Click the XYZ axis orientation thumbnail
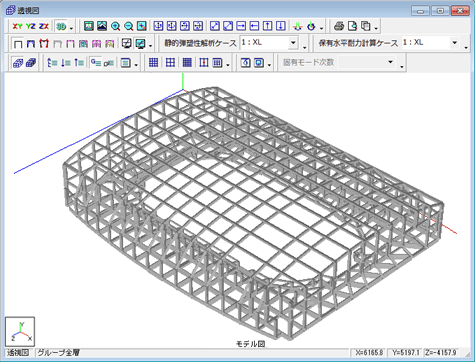 pos(20,332)
